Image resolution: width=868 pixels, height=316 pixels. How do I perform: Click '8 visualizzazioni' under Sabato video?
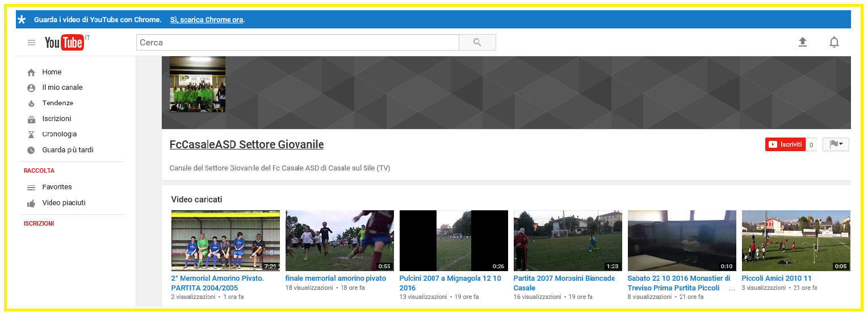(x=649, y=297)
